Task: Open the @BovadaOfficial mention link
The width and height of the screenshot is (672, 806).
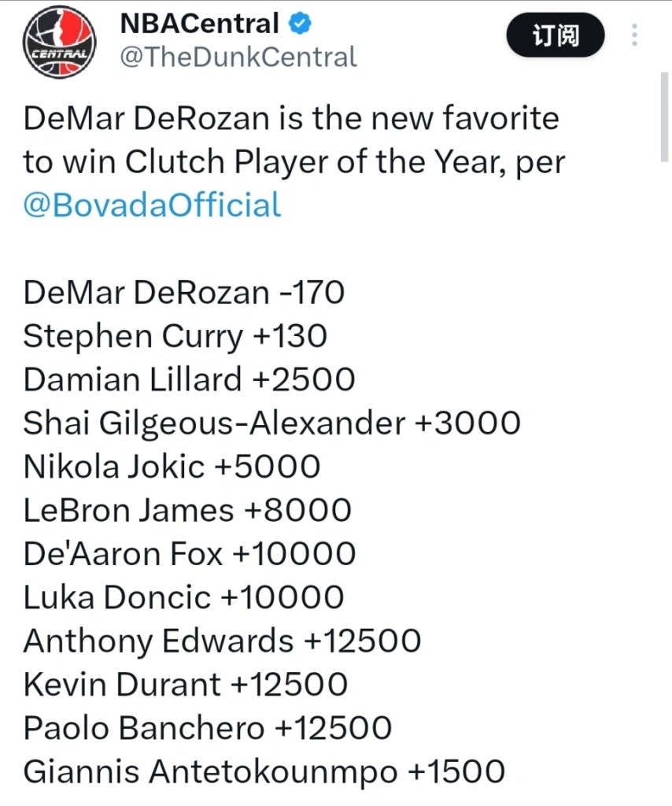Action: pyautogui.click(x=152, y=205)
